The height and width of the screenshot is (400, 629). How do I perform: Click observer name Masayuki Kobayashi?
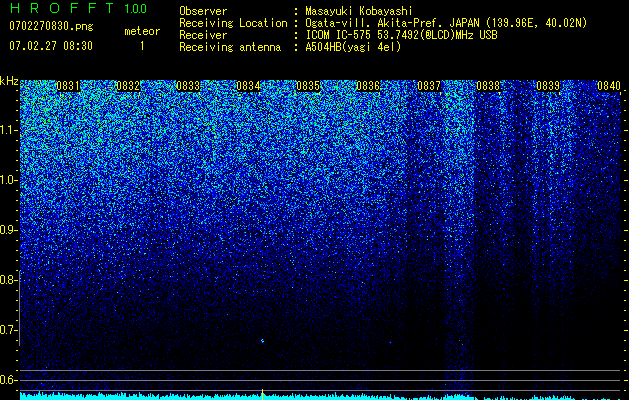coord(358,11)
